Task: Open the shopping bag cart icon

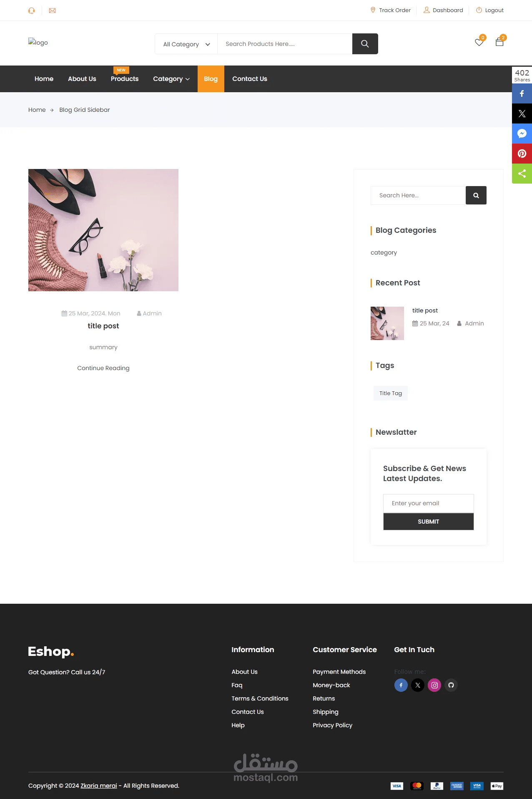Action: [x=499, y=42]
